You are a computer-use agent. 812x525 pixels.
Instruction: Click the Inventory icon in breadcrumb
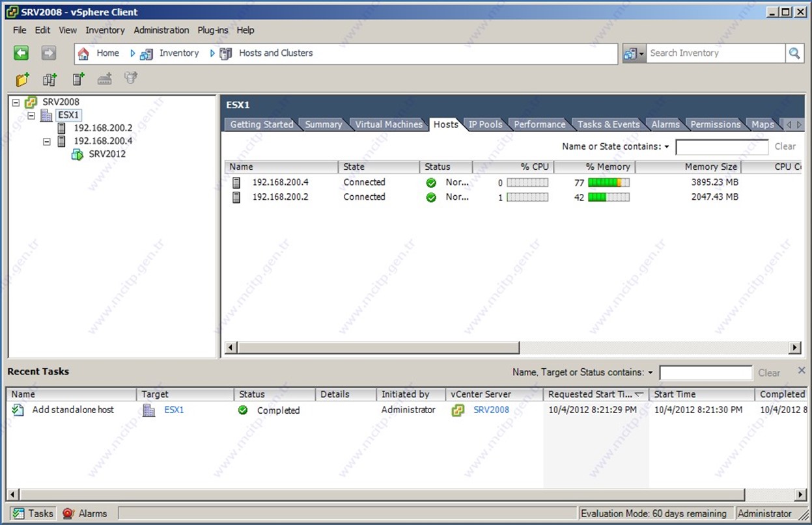[147, 54]
